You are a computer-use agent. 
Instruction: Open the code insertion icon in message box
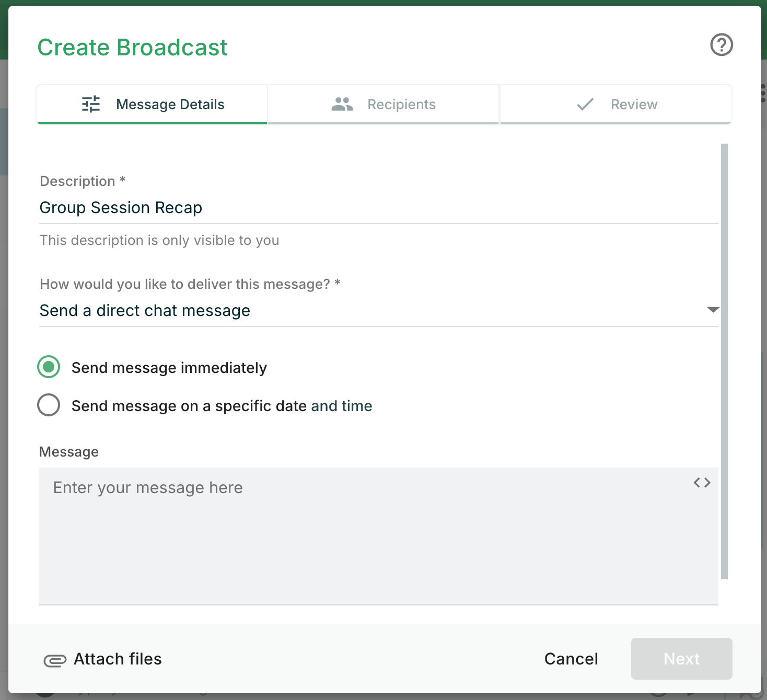click(x=702, y=482)
